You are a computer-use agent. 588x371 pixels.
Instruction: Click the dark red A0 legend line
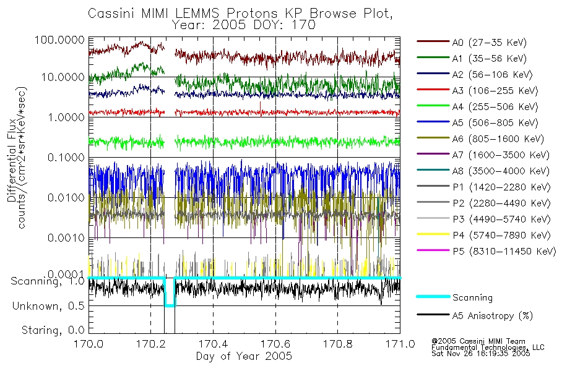433,41
